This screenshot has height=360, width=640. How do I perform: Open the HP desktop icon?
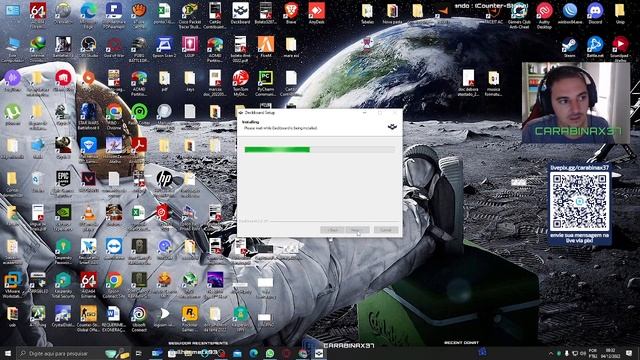(164, 179)
